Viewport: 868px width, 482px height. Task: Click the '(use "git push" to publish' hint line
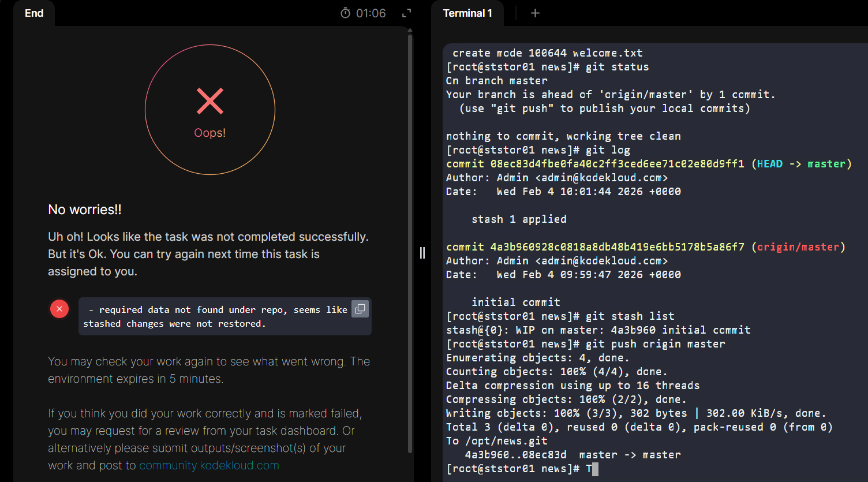(605, 109)
